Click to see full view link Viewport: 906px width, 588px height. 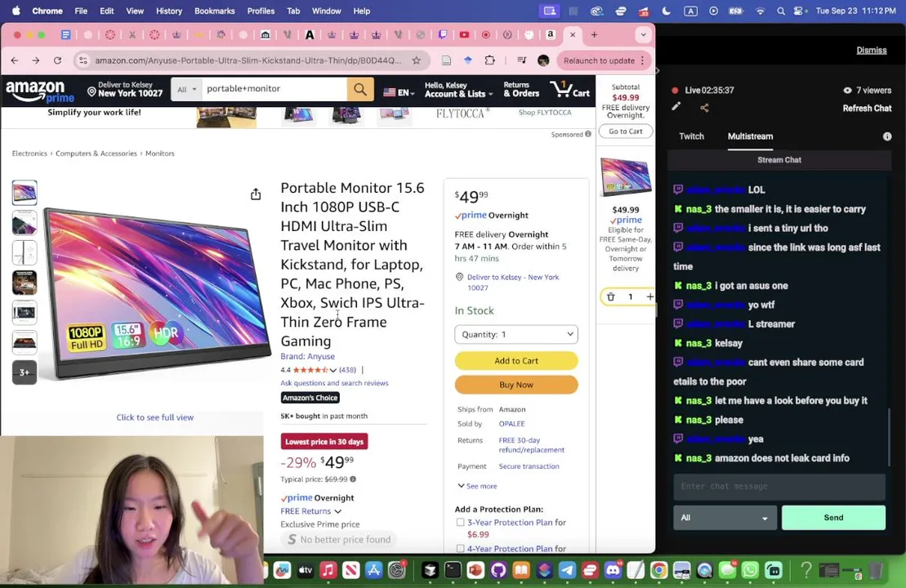[155, 417]
